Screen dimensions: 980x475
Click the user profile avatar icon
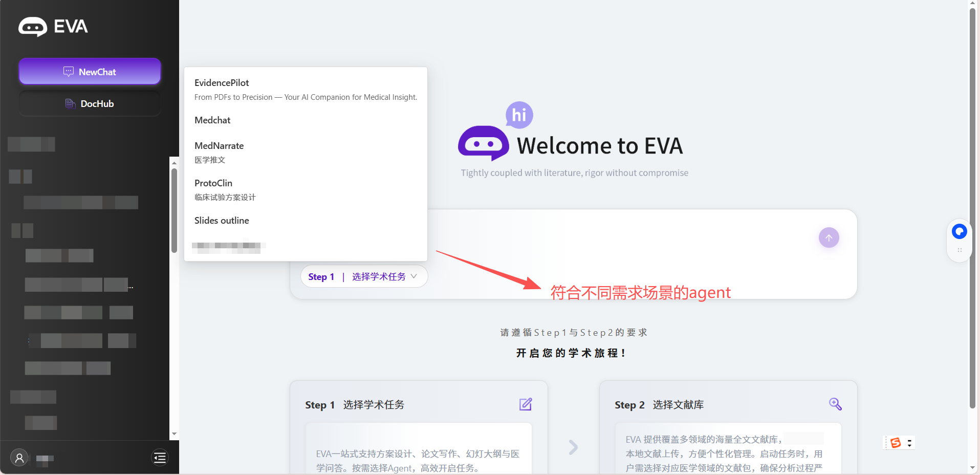(x=19, y=457)
